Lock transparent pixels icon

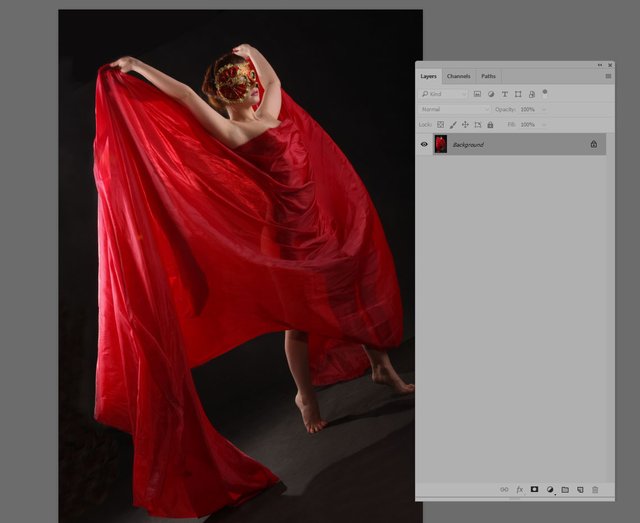440,125
